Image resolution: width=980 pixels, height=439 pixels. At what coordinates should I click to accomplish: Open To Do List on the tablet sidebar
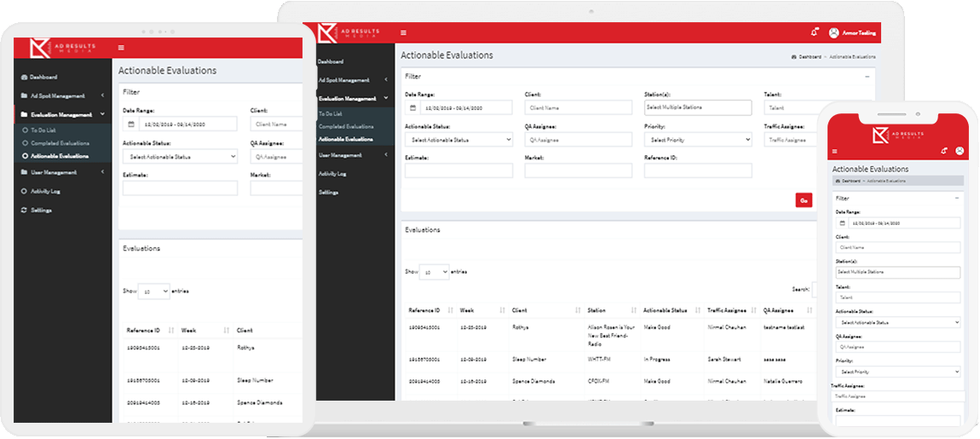(x=43, y=130)
